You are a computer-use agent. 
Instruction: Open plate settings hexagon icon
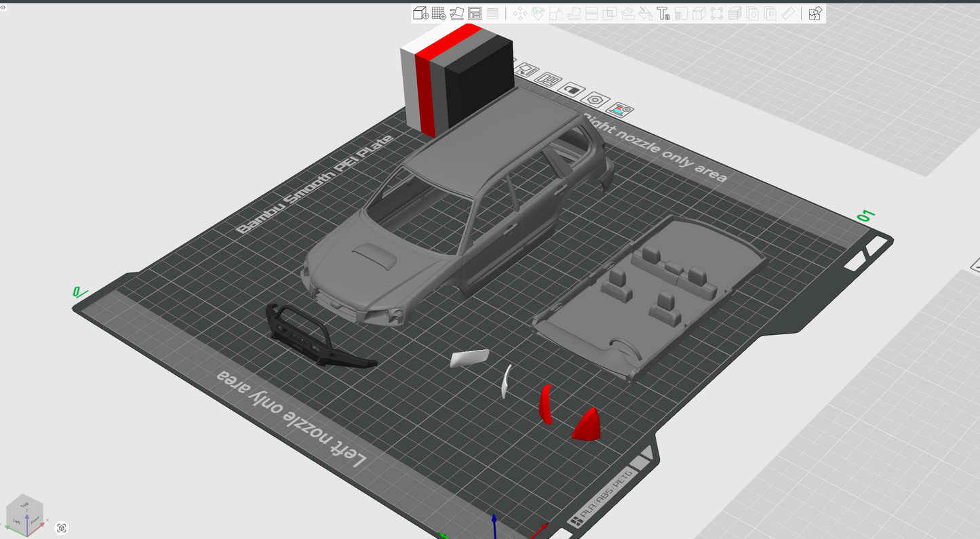(x=596, y=100)
